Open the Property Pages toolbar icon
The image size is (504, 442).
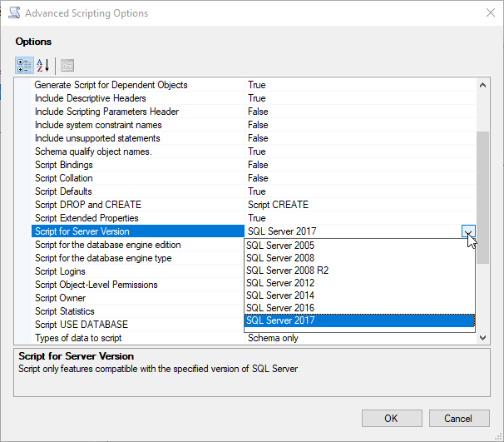tap(67, 66)
